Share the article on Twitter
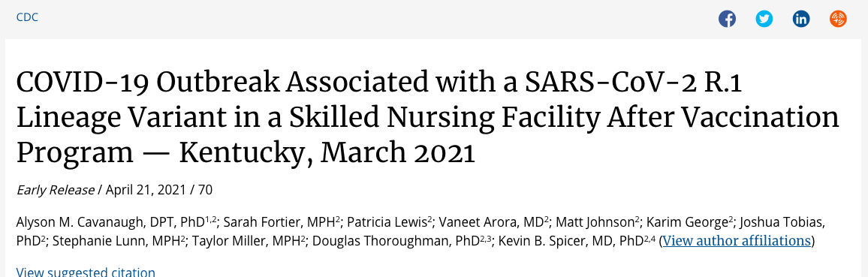The width and height of the screenshot is (868, 277). pos(764,19)
